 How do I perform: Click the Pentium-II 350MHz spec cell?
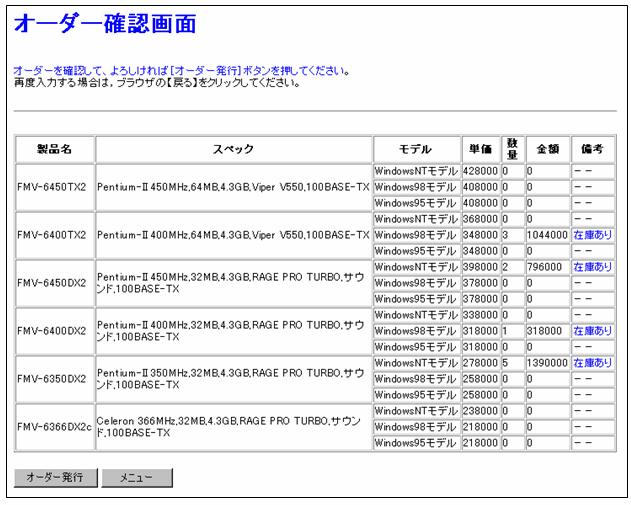point(233,379)
